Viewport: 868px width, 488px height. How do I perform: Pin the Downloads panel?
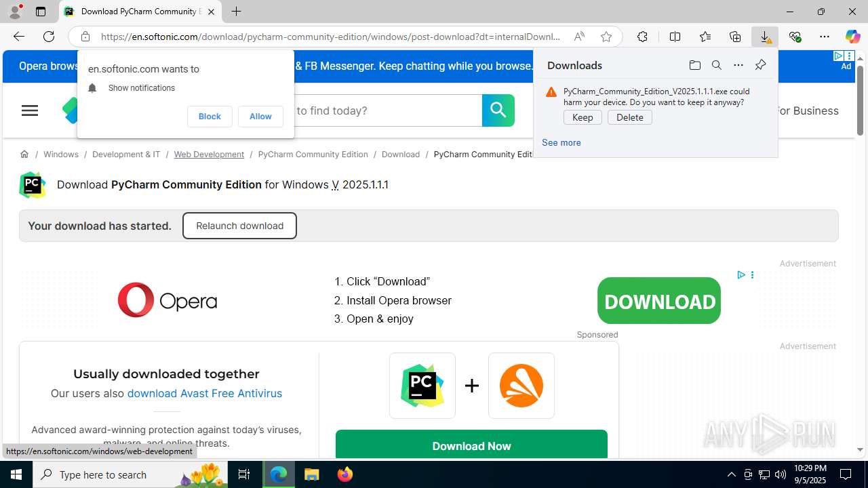point(760,65)
